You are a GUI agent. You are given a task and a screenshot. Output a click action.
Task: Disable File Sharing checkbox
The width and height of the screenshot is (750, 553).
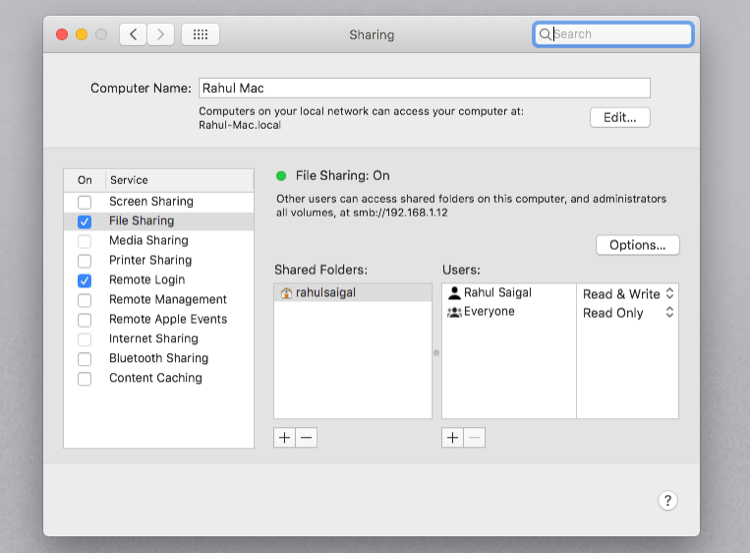point(85,222)
